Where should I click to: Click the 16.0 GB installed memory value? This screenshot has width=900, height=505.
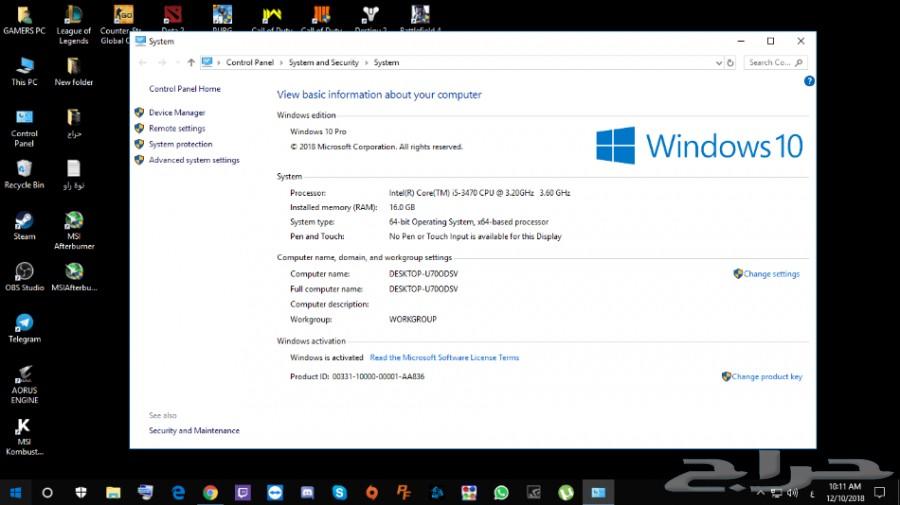[x=402, y=207]
